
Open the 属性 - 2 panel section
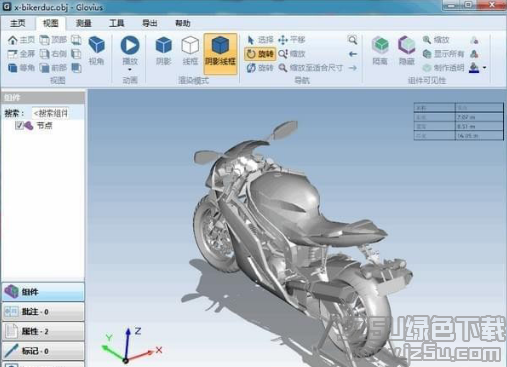[43, 331]
